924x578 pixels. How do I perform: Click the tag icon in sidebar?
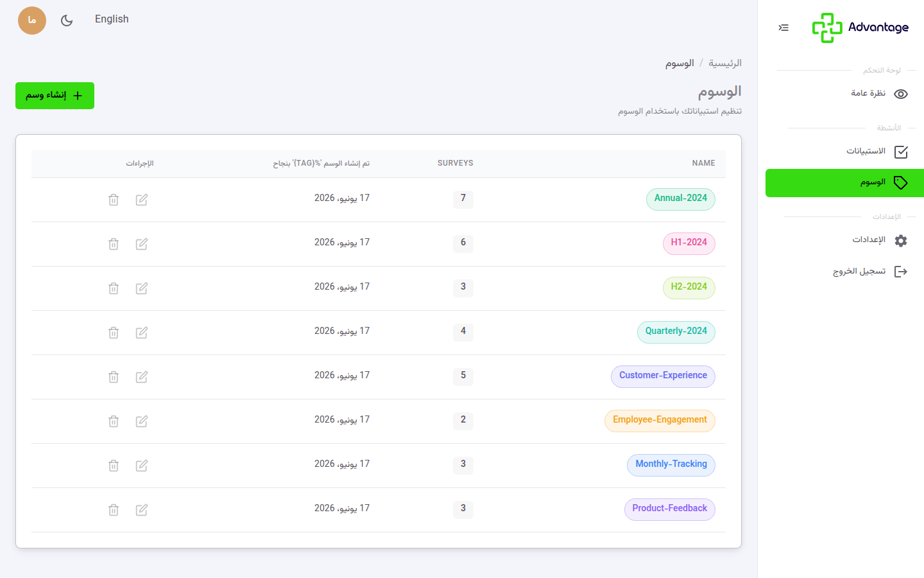pyautogui.click(x=901, y=183)
